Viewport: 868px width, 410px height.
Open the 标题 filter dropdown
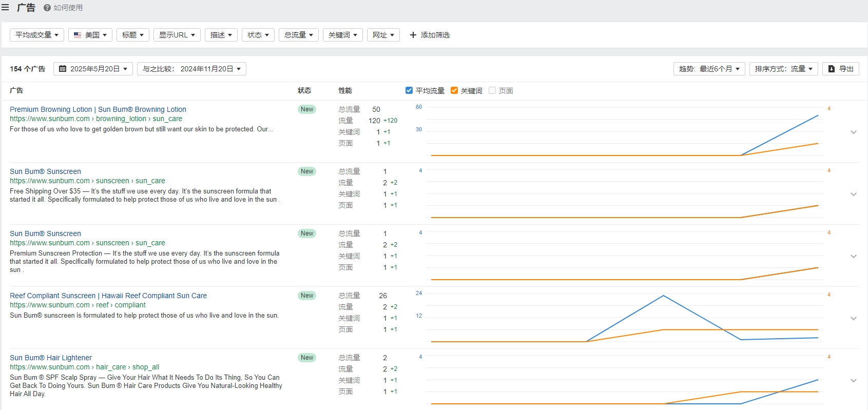(x=133, y=35)
